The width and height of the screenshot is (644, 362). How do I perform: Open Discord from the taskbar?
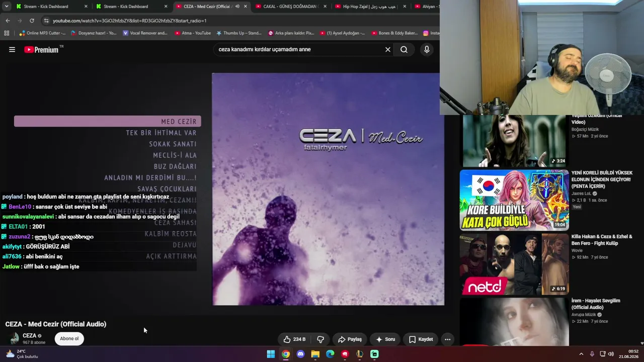coord(300,354)
